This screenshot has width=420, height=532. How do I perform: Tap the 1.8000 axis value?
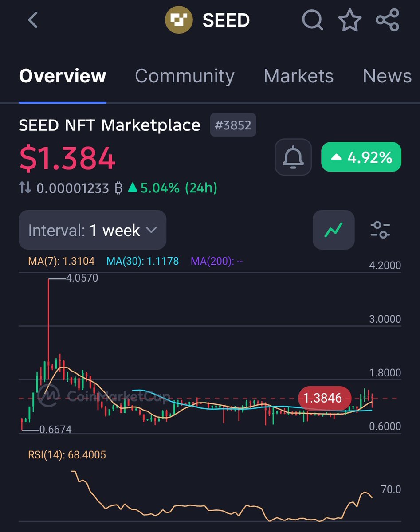(x=385, y=373)
